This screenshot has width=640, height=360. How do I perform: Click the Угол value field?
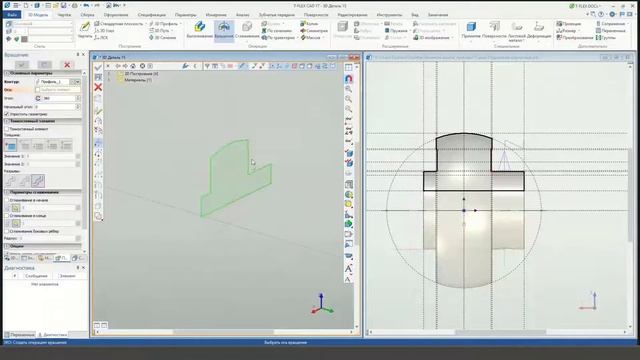[x=59, y=98]
